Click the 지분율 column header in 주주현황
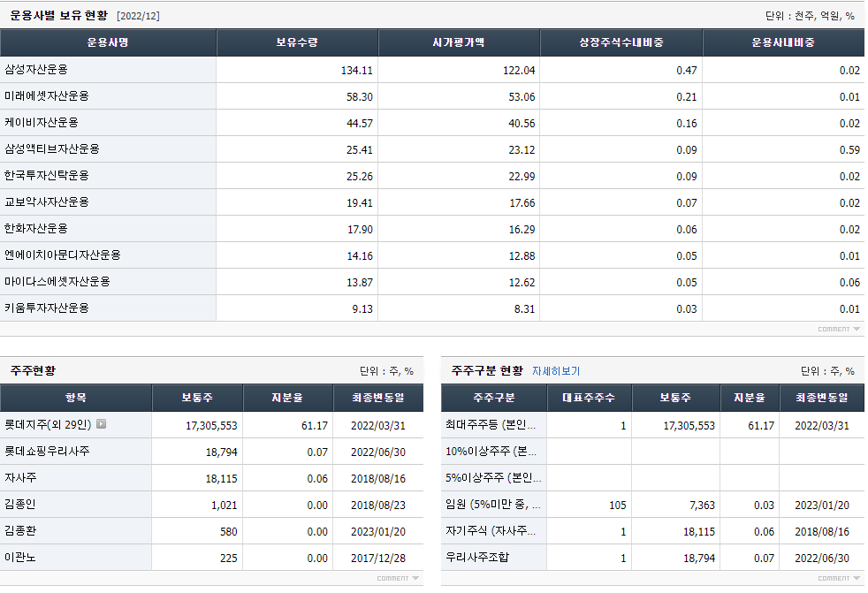Image resolution: width=868 pixels, height=593 pixels. pos(287,398)
